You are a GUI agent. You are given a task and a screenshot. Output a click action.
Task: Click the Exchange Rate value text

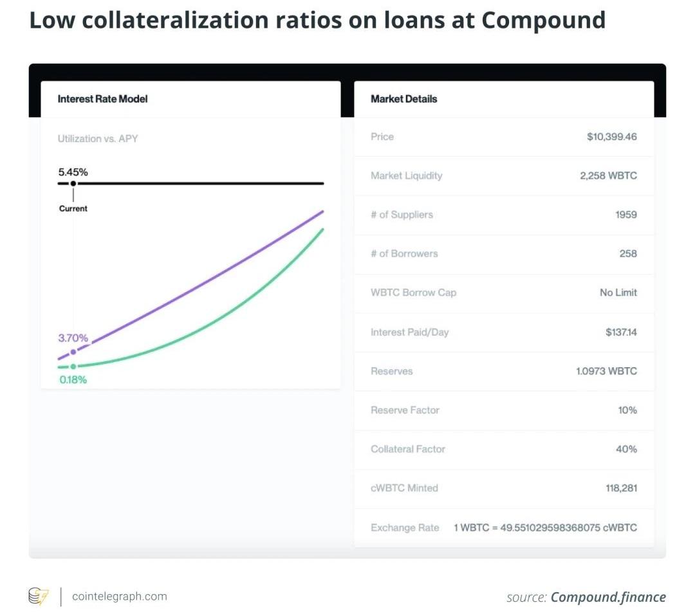tap(545, 527)
